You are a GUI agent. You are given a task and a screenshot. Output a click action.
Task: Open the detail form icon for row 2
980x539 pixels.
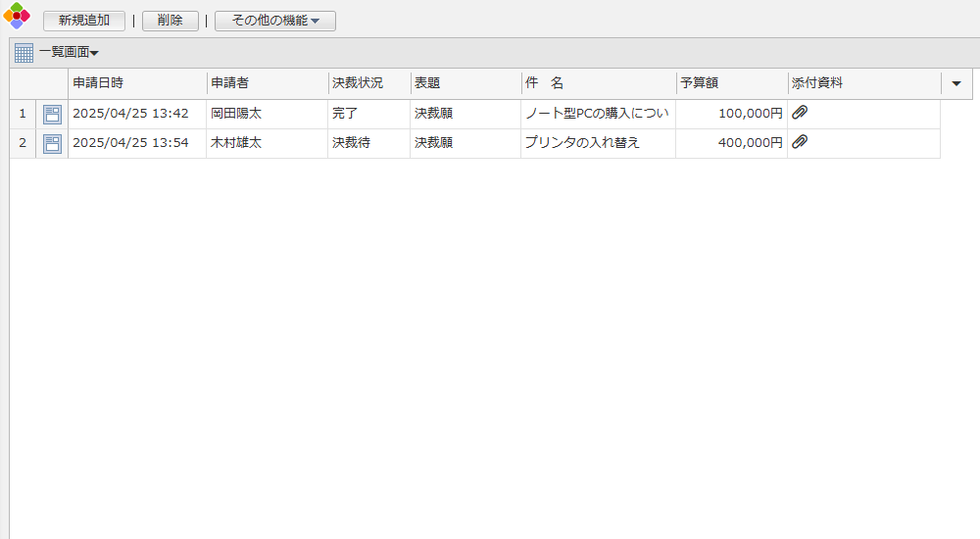point(52,143)
